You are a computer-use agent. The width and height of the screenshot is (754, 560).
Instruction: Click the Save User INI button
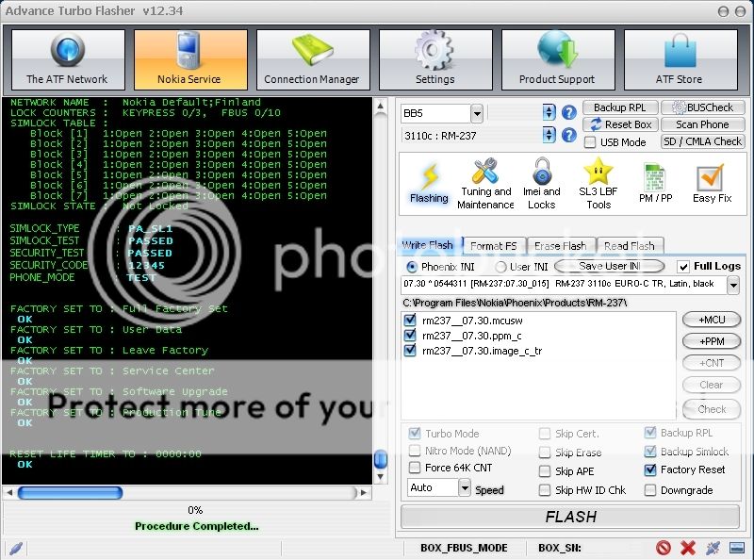609,266
